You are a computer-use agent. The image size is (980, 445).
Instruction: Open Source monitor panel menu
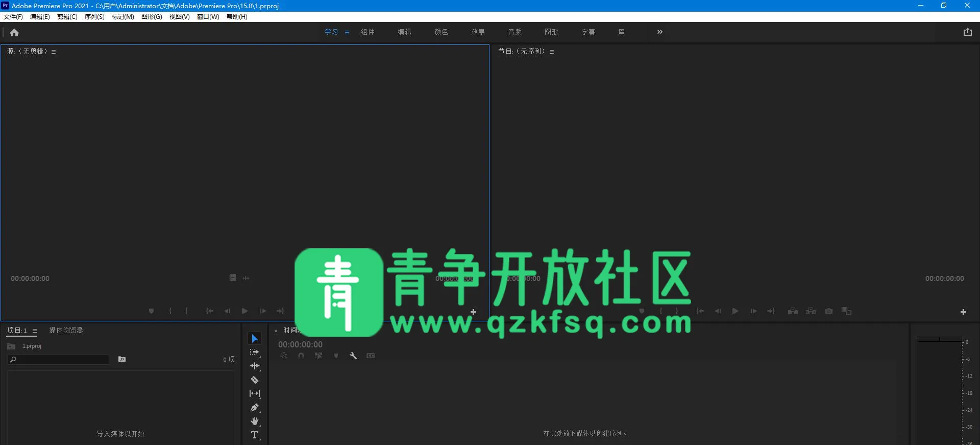[54, 52]
